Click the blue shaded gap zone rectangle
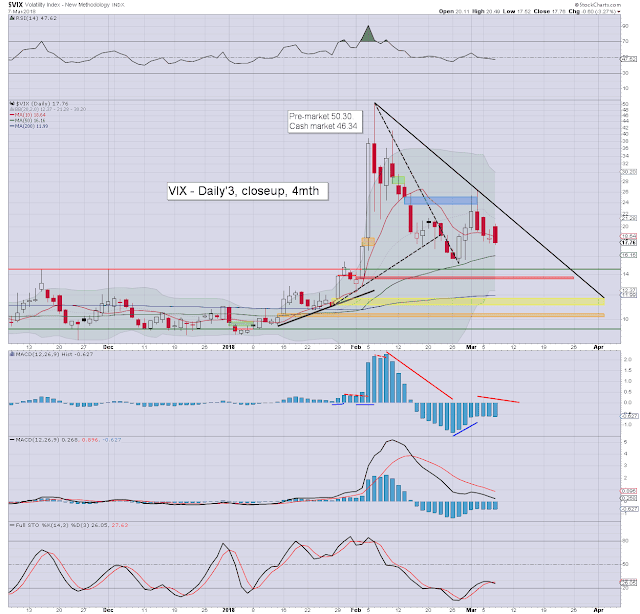 440,200
